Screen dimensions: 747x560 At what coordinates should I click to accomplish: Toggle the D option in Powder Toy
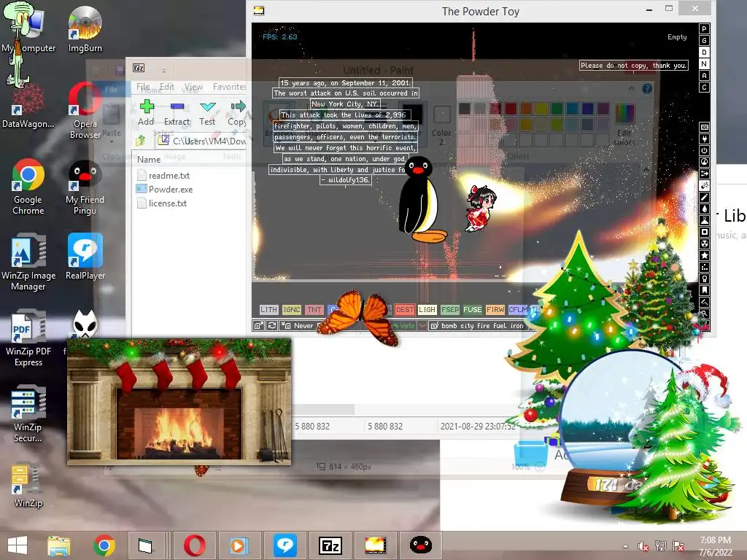[704, 52]
